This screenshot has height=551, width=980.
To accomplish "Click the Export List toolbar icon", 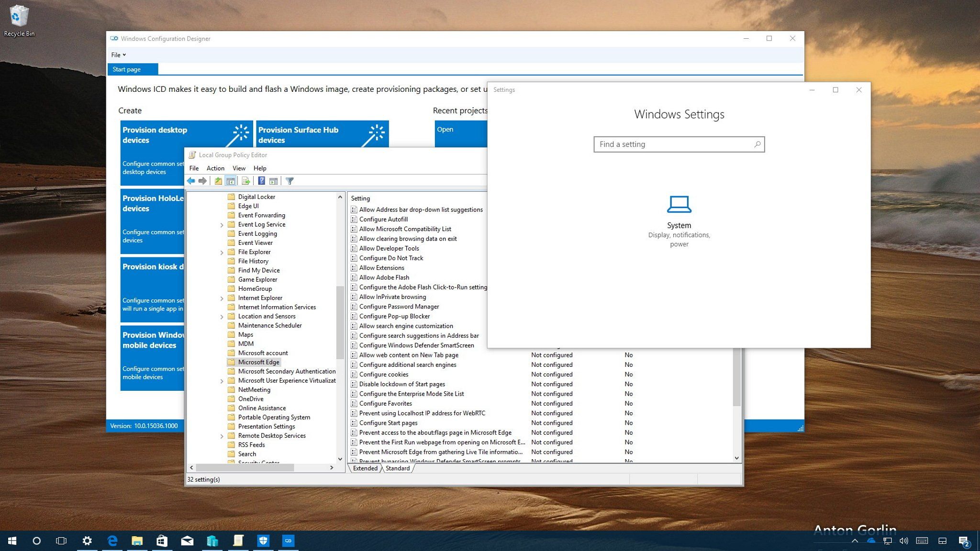I will coord(246,181).
